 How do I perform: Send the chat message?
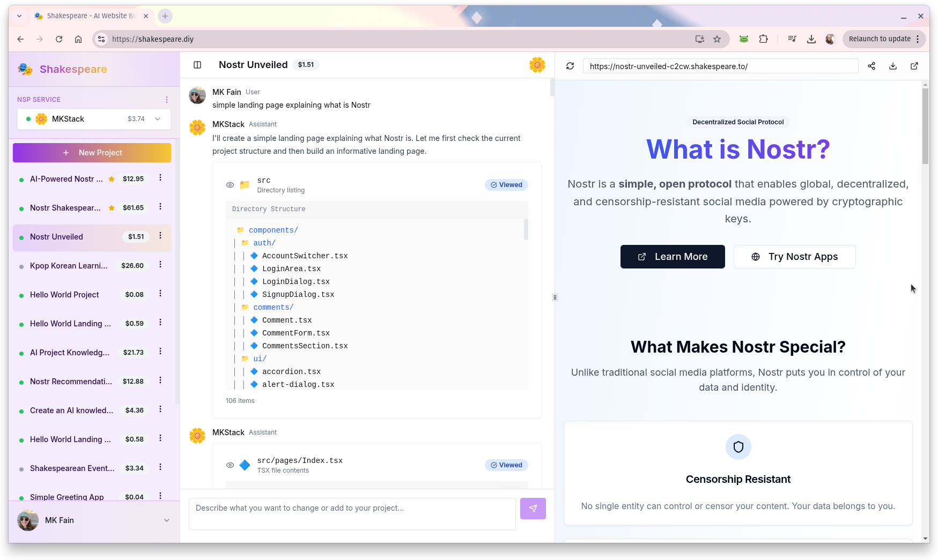click(533, 509)
